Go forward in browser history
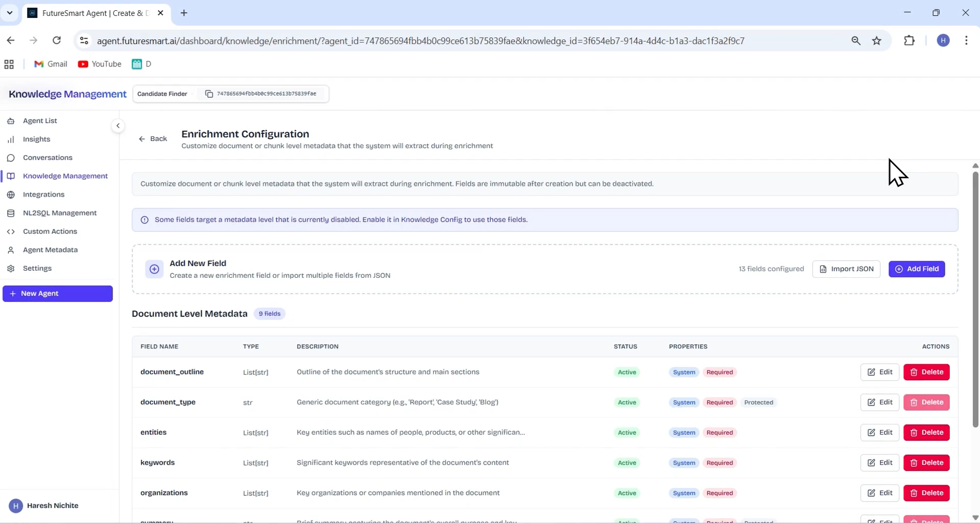Image resolution: width=980 pixels, height=524 pixels. (x=34, y=40)
